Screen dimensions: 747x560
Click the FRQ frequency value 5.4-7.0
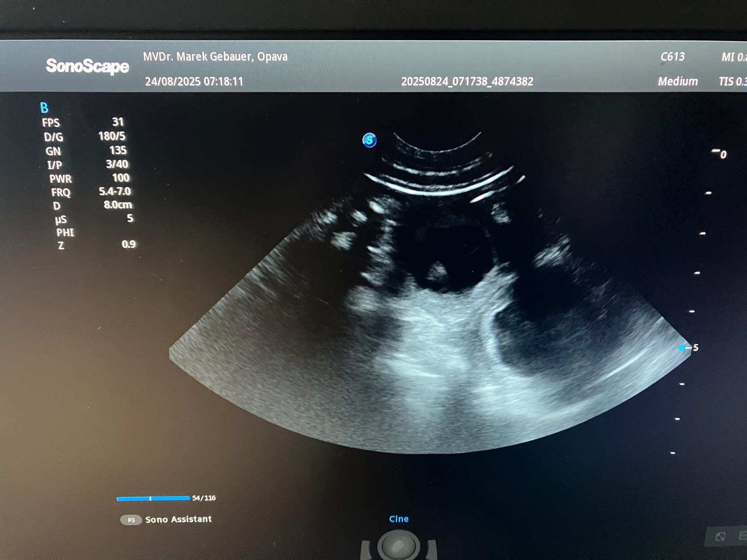pos(114,191)
